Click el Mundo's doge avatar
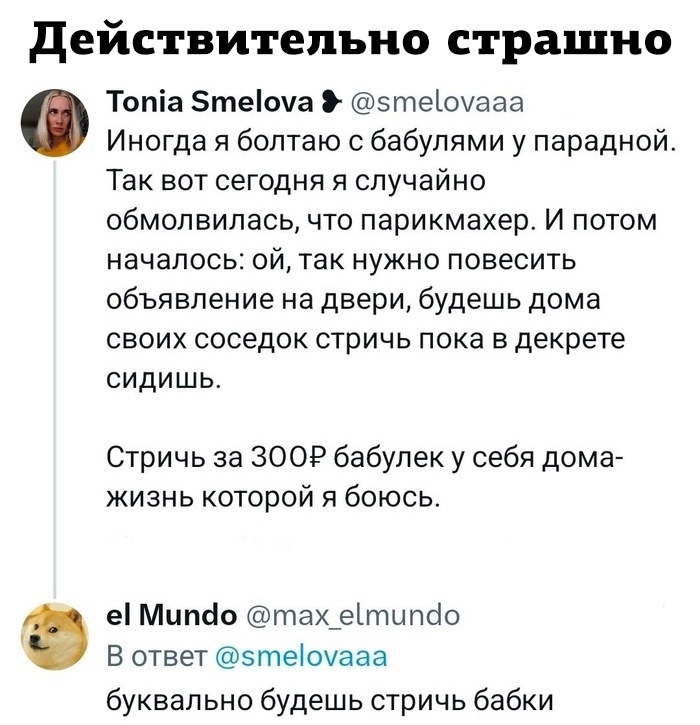The height and width of the screenshot is (725, 700). click(55, 636)
